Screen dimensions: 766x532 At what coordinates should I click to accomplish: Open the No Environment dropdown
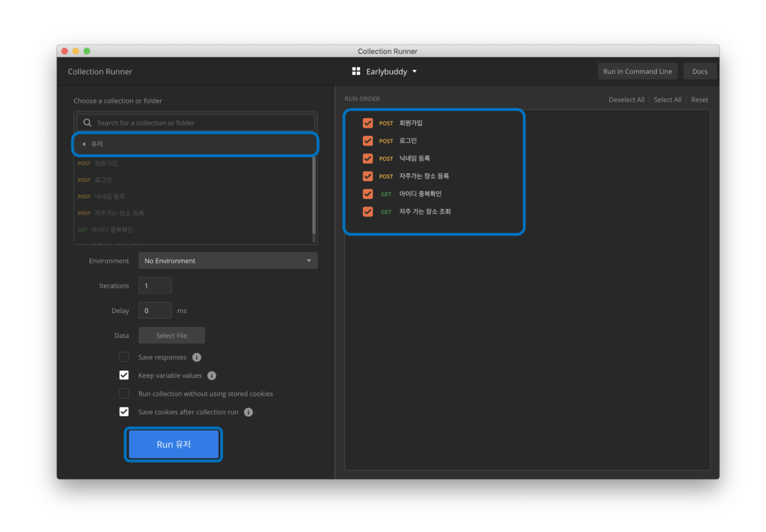(x=228, y=261)
